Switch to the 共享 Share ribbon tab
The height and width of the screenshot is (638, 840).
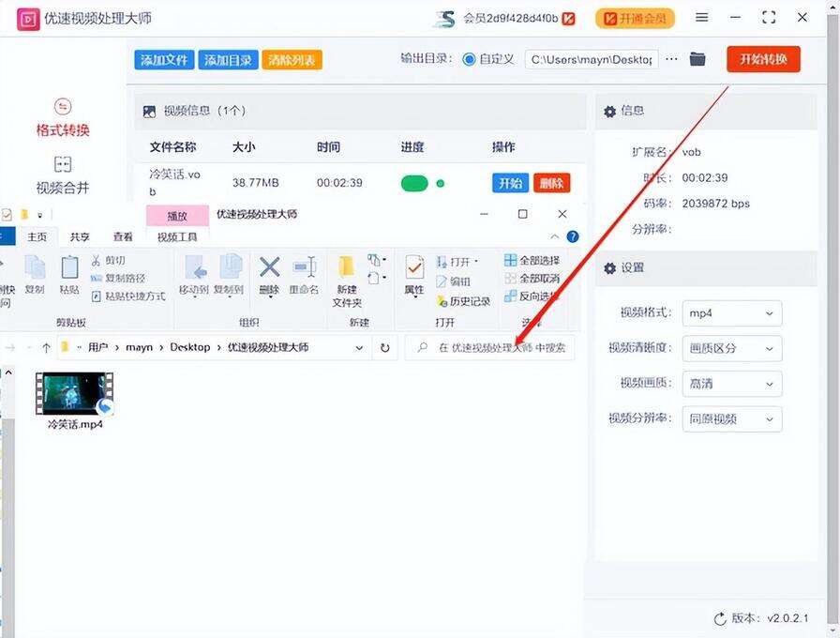coord(80,237)
